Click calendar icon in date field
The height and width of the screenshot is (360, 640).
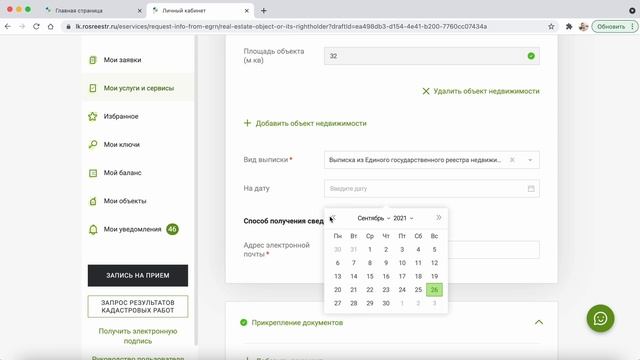(x=531, y=189)
